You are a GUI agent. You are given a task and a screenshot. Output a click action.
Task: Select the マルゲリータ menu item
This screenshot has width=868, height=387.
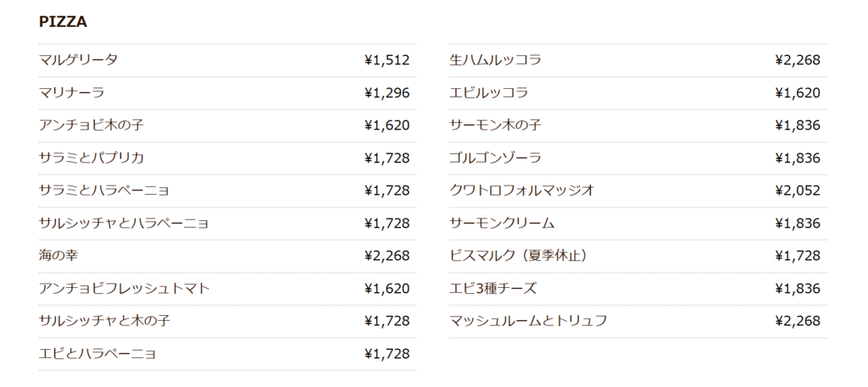(x=78, y=60)
